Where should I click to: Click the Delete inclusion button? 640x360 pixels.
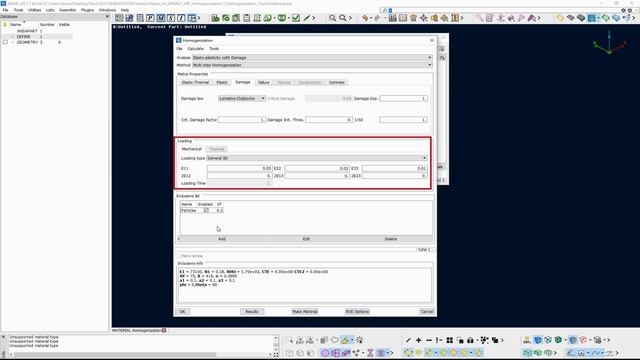pyautogui.click(x=391, y=239)
